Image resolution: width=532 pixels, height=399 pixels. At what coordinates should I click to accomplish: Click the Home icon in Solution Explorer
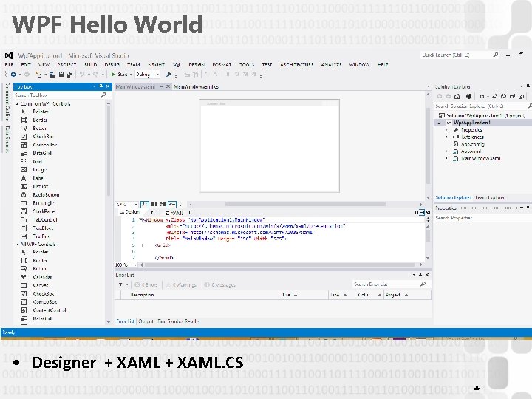[457, 96]
